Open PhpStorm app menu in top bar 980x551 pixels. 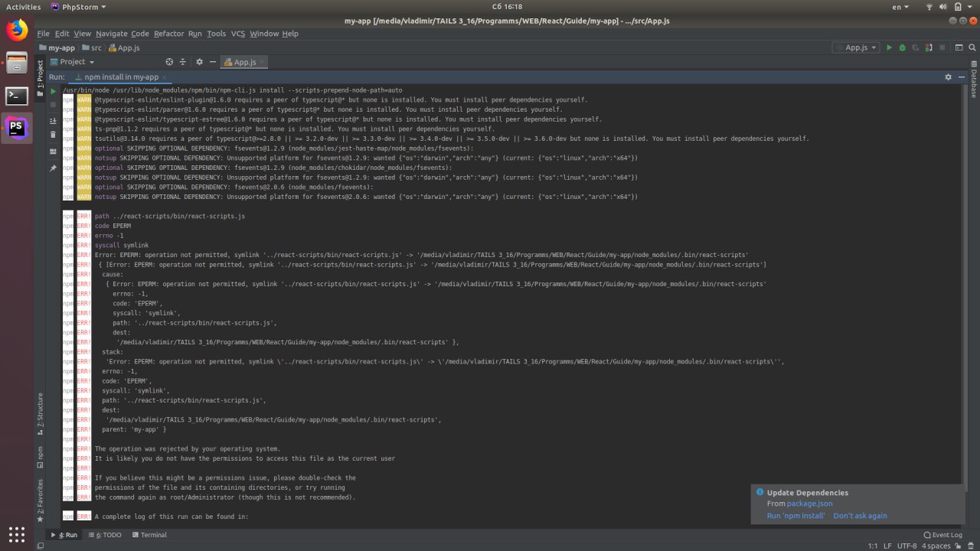(78, 6)
